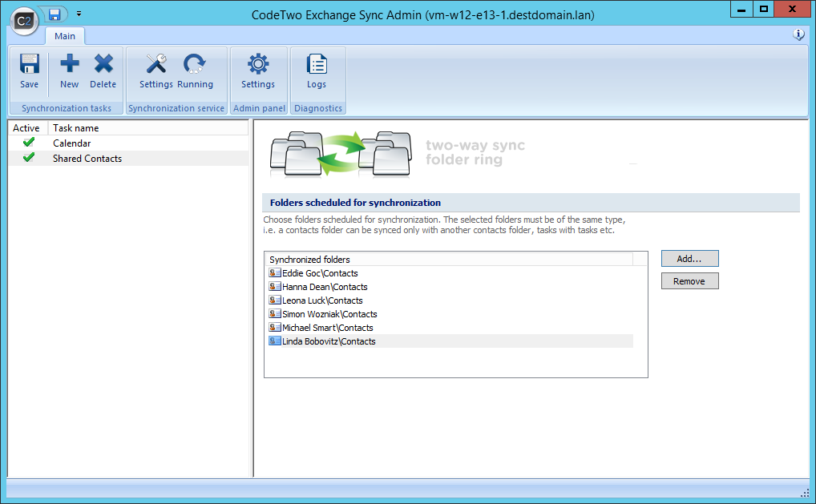This screenshot has width=816, height=504.
Task: Select the Calendar task row
Action: coord(128,143)
